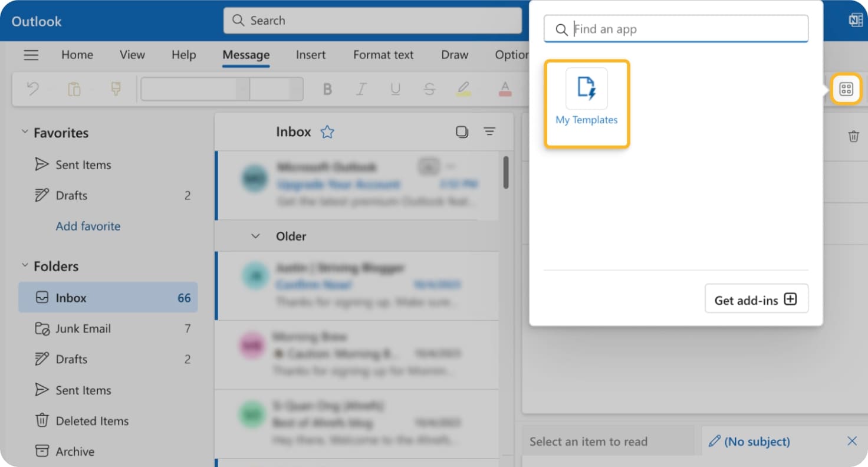
Task: Open the Format text tab
Action: (x=383, y=55)
